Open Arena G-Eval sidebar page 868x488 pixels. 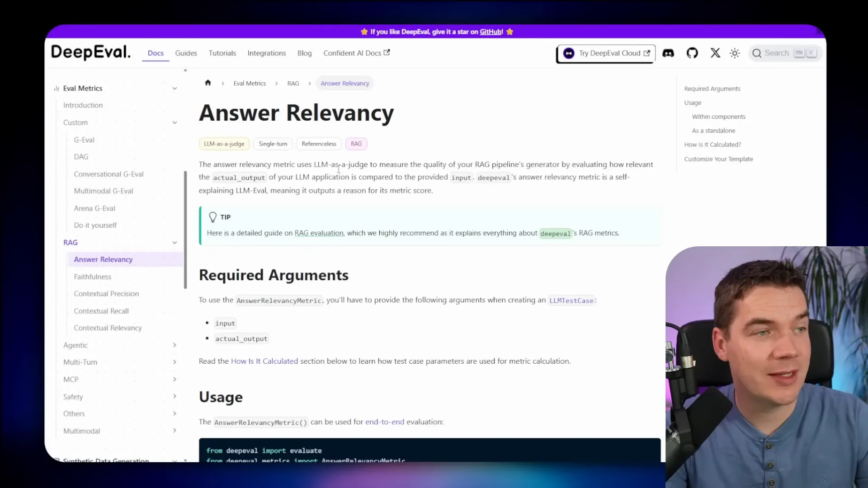coord(94,208)
